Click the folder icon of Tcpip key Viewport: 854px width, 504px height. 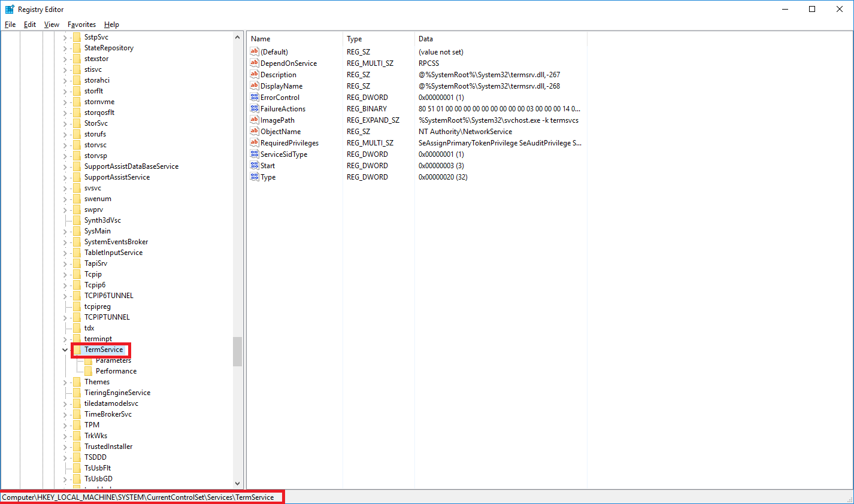(x=76, y=274)
